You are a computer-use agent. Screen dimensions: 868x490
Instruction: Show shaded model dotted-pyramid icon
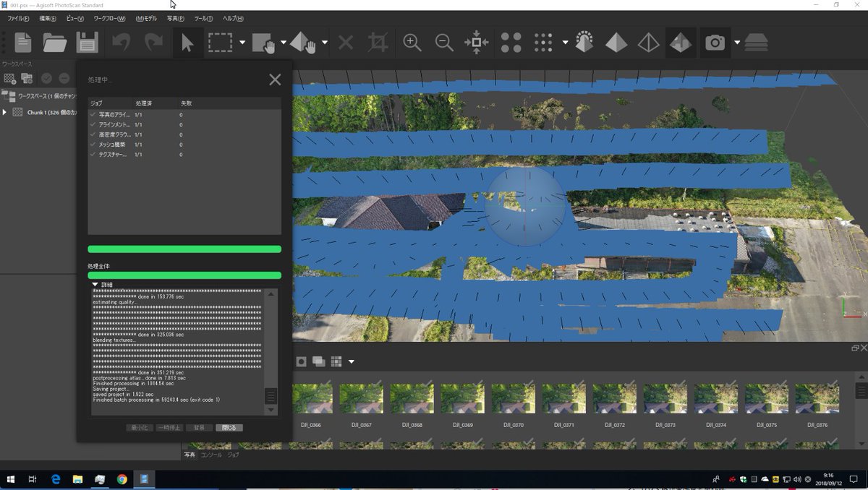[584, 43]
